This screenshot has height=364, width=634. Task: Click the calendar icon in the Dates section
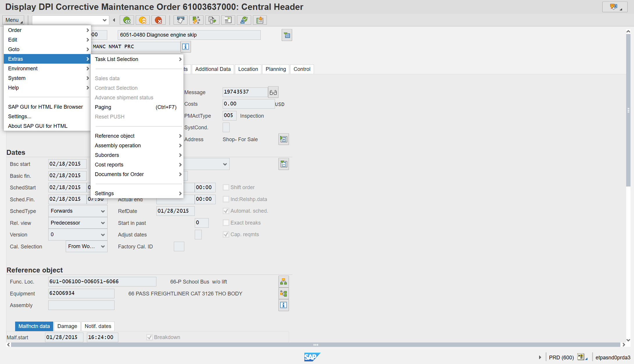[x=284, y=164]
